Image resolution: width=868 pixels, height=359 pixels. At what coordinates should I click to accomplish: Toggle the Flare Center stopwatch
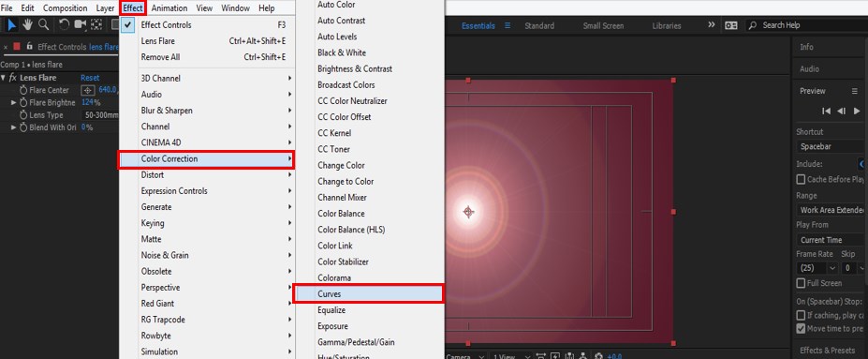[23, 90]
